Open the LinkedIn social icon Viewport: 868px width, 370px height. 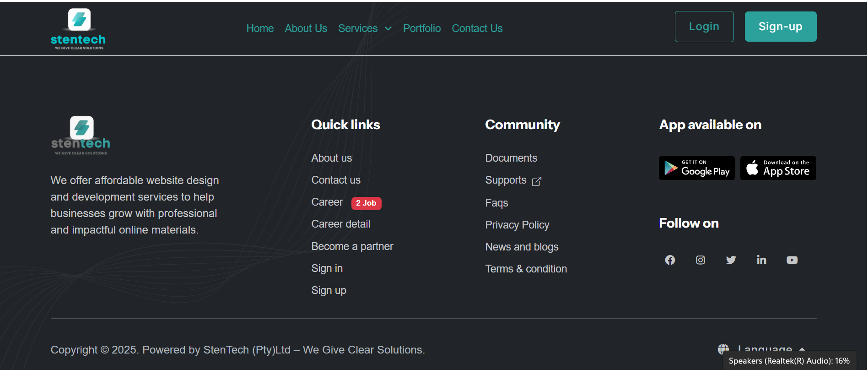click(761, 260)
